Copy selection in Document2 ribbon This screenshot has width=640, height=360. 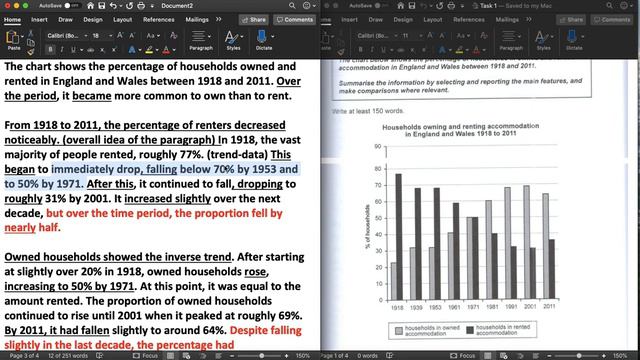pos(30,42)
